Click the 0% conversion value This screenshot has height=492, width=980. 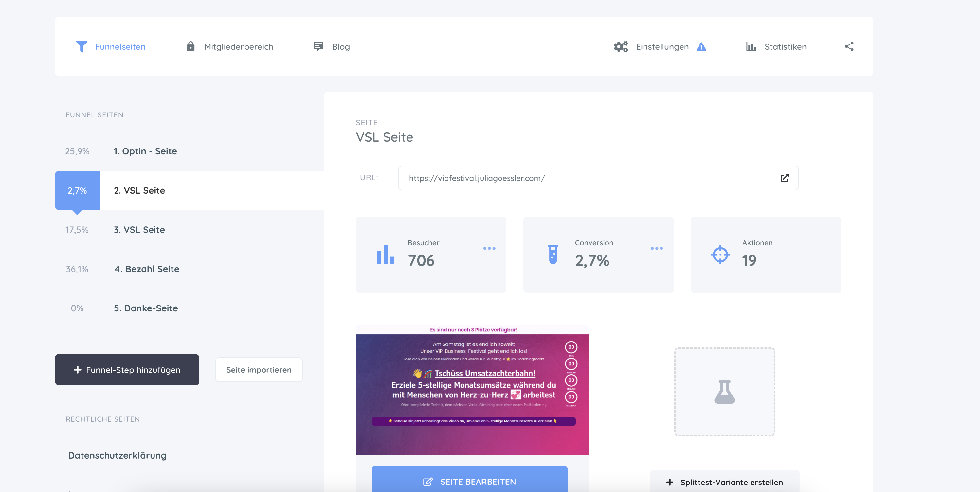pyautogui.click(x=77, y=308)
